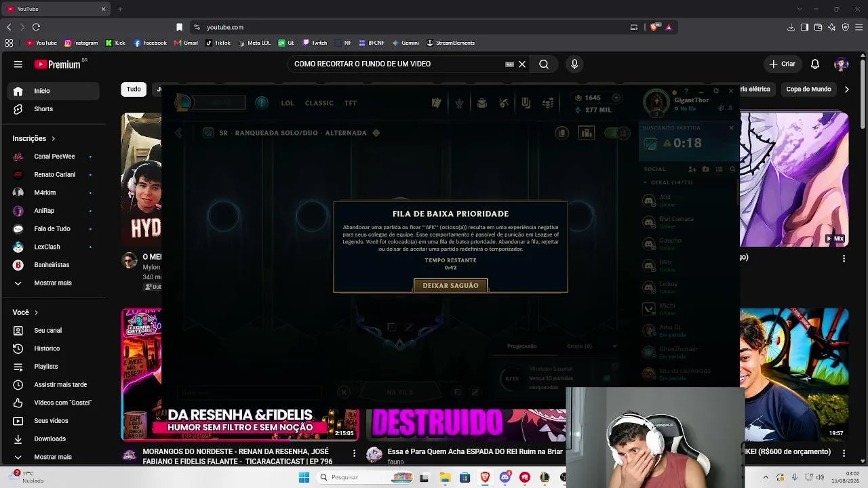Image resolution: width=868 pixels, height=488 pixels.
Task: Expand subscriptions with Mostrar mais
Action: coord(54,283)
